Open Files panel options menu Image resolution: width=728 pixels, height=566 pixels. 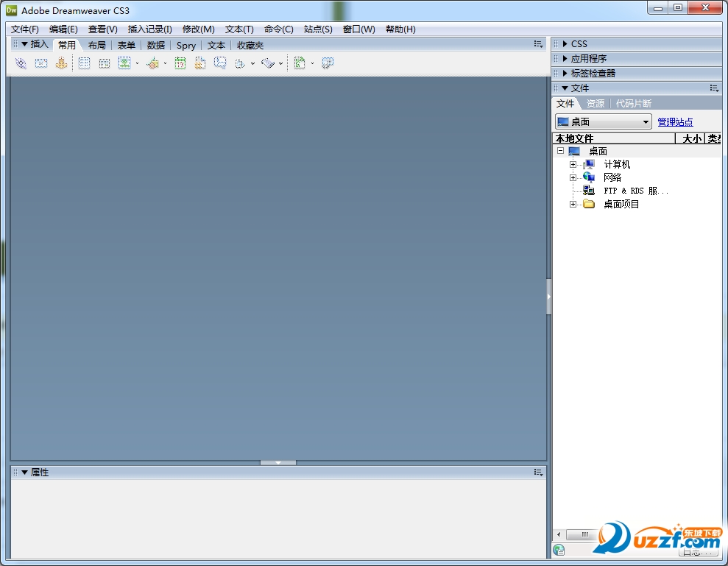click(x=715, y=88)
